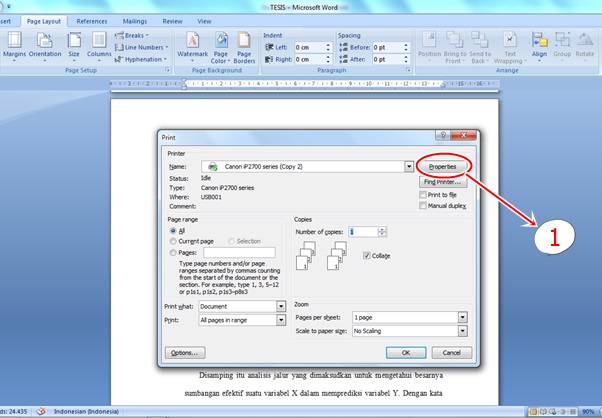This screenshot has width=602, height=418.
Task: Expand the Print what dropdown
Action: (x=281, y=306)
